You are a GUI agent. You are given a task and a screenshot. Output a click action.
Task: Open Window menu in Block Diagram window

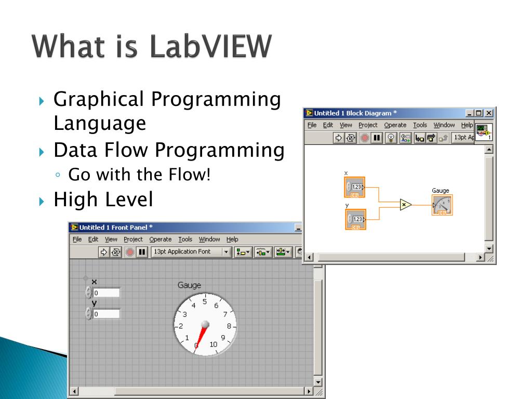(x=444, y=125)
